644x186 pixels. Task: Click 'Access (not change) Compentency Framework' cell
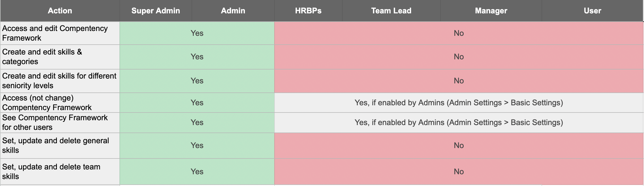coord(60,103)
